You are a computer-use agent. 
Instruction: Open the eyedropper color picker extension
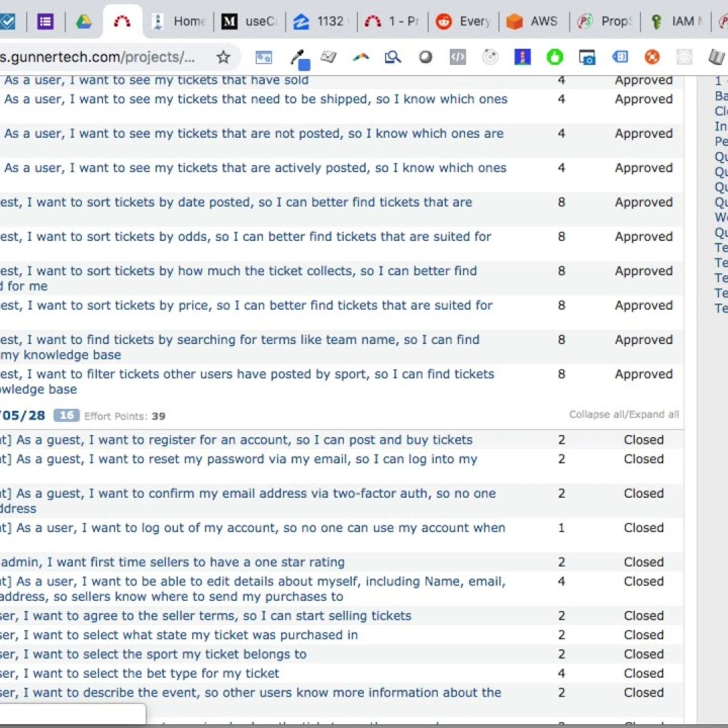pyautogui.click(x=300, y=58)
